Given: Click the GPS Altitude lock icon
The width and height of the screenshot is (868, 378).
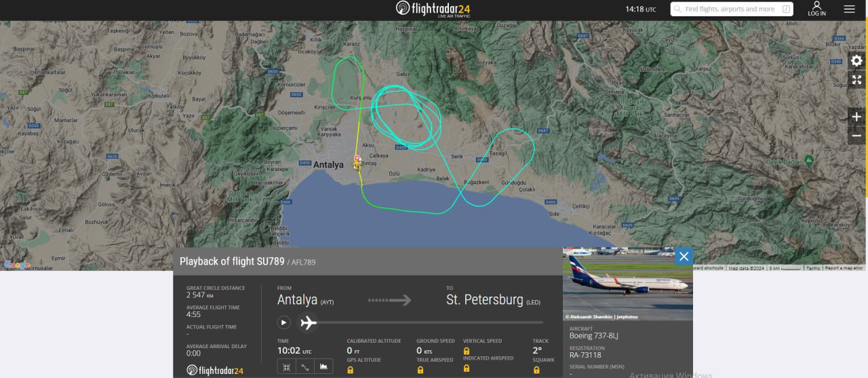Looking at the screenshot, I should click(x=350, y=370).
